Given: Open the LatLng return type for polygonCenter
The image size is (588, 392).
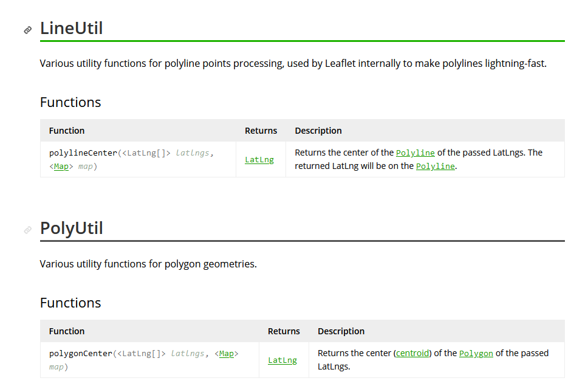Looking at the screenshot, I should click(x=282, y=360).
